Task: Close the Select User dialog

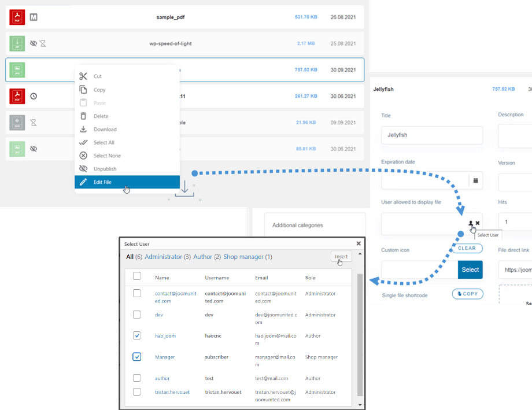Action: [359, 244]
